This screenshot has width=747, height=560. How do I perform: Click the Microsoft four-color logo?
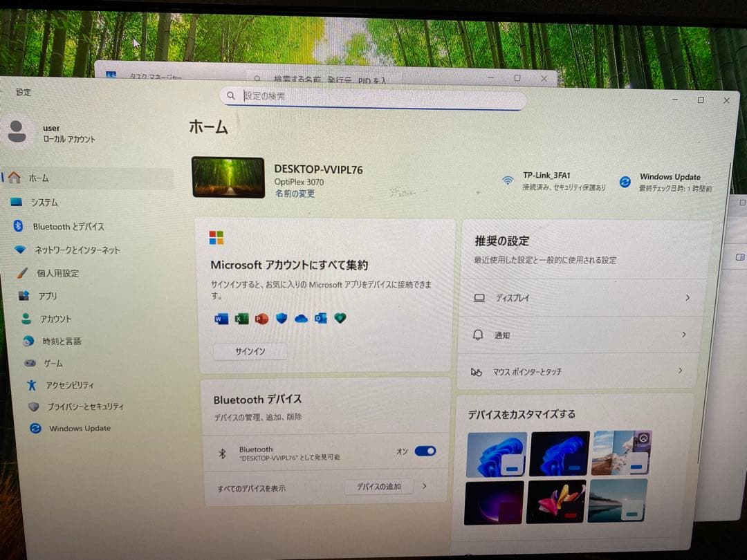[216, 238]
